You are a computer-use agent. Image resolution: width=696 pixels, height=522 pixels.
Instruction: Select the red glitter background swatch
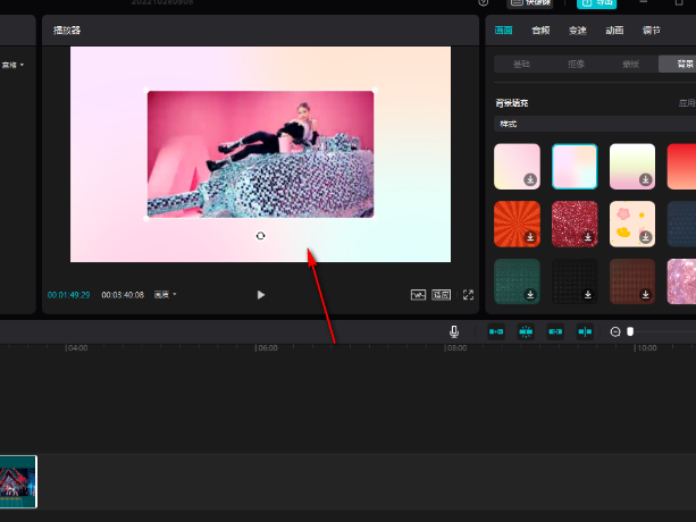coord(574,224)
